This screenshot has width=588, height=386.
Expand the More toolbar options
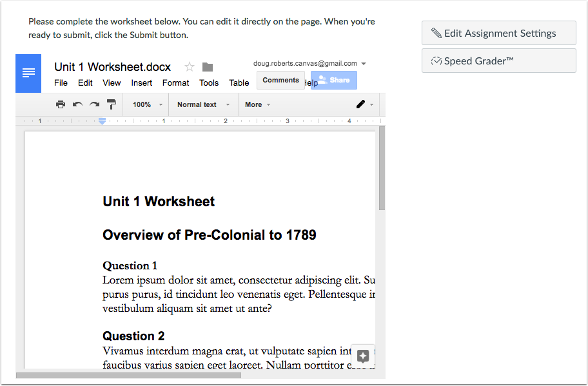pos(258,104)
